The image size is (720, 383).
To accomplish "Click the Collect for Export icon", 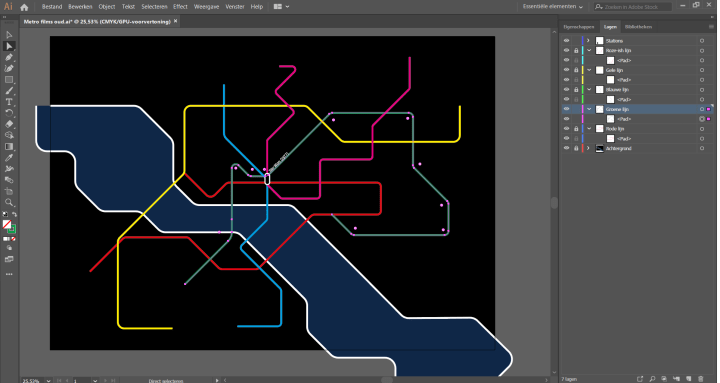I will click(640, 379).
